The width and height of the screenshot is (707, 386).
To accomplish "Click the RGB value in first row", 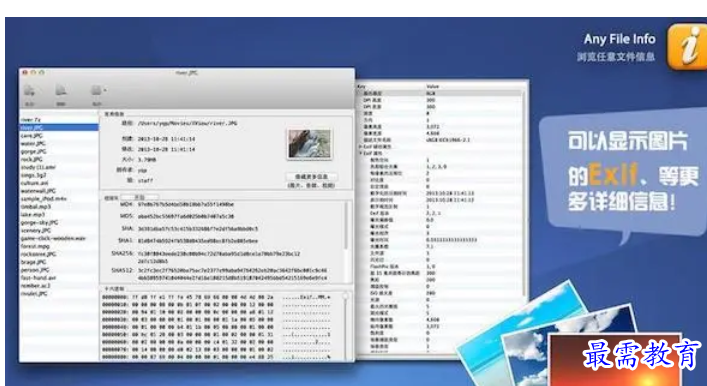I will [431, 93].
